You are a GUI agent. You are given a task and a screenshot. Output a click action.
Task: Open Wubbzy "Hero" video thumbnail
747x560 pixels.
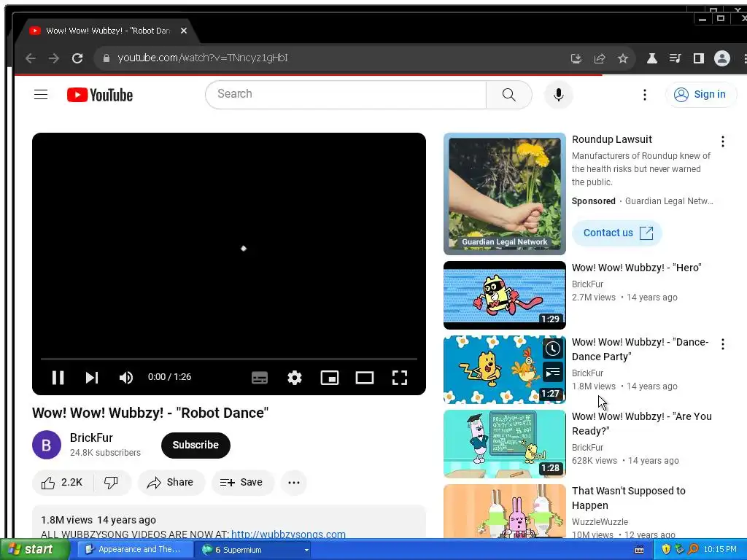coord(505,295)
